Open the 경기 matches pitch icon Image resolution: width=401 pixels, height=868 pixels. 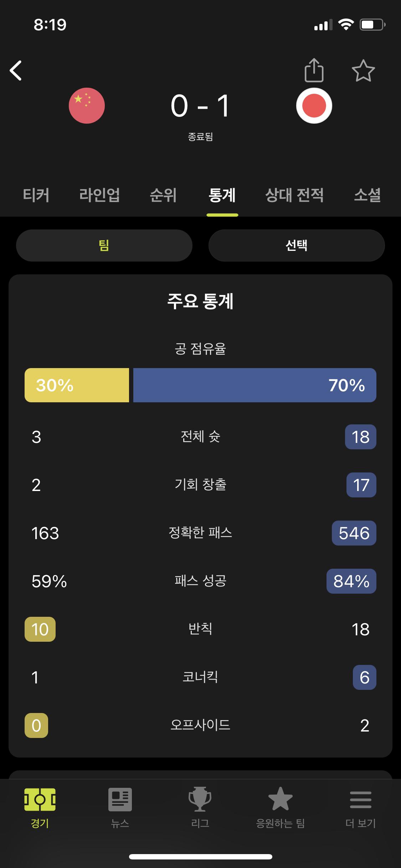(x=40, y=800)
